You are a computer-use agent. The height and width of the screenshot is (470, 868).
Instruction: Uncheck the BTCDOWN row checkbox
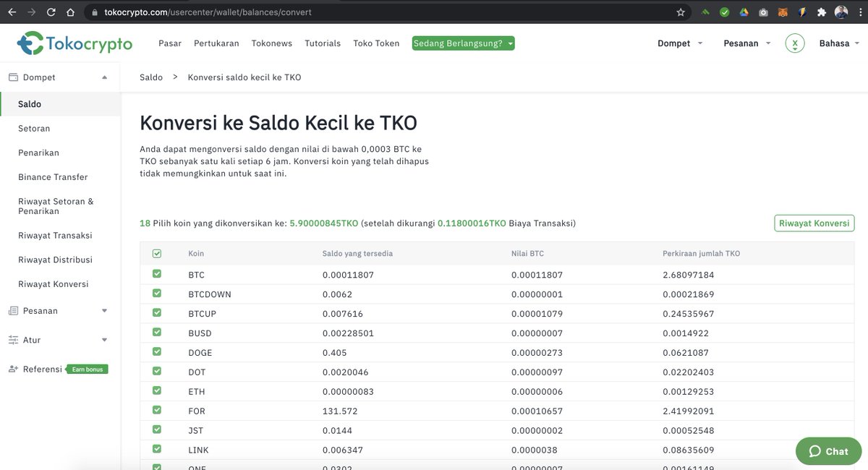click(x=157, y=294)
